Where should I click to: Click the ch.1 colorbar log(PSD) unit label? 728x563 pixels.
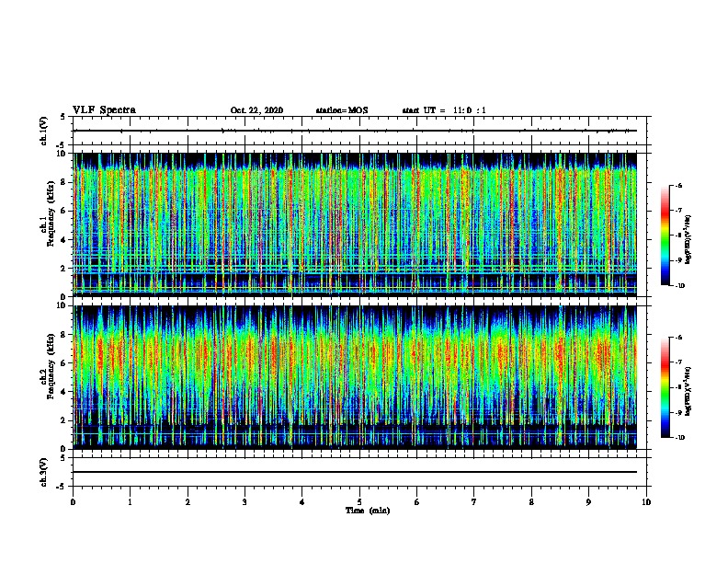pos(688,239)
